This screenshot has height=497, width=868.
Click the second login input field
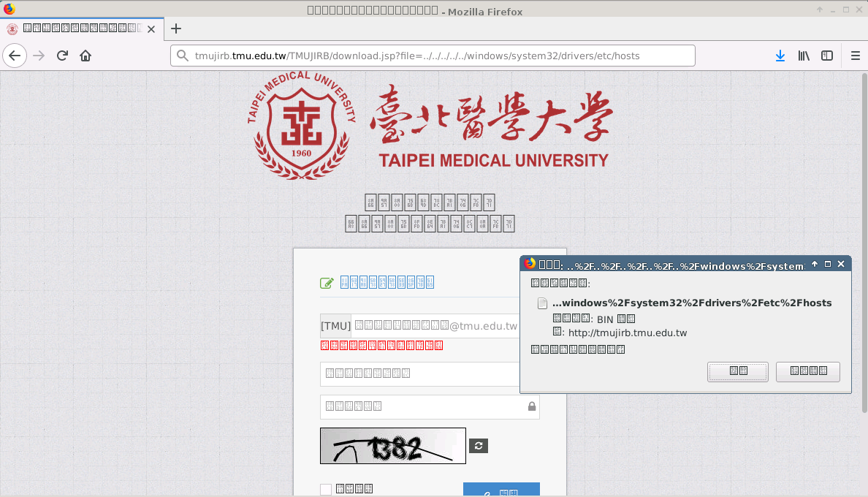point(419,373)
